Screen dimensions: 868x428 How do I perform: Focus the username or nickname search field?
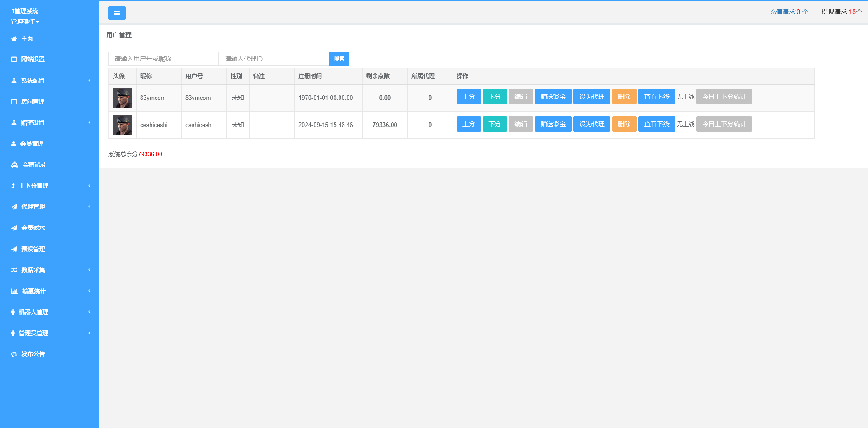[163, 59]
